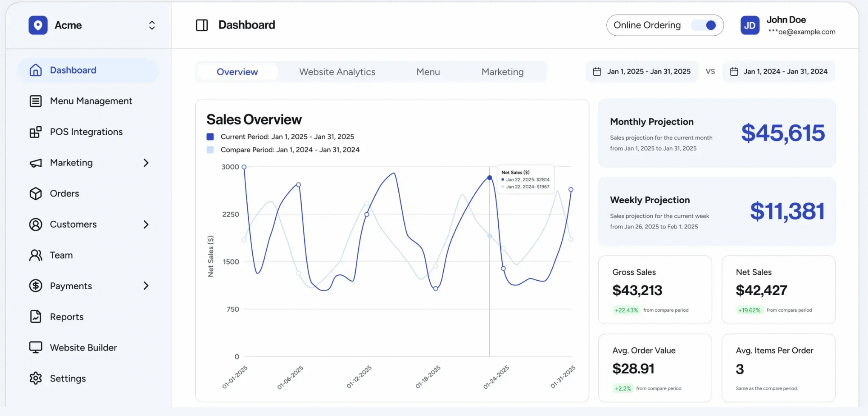Viewport: 868px width, 416px height.
Task: Switch to the Website Analytics tab
Action: pos(337,72)
